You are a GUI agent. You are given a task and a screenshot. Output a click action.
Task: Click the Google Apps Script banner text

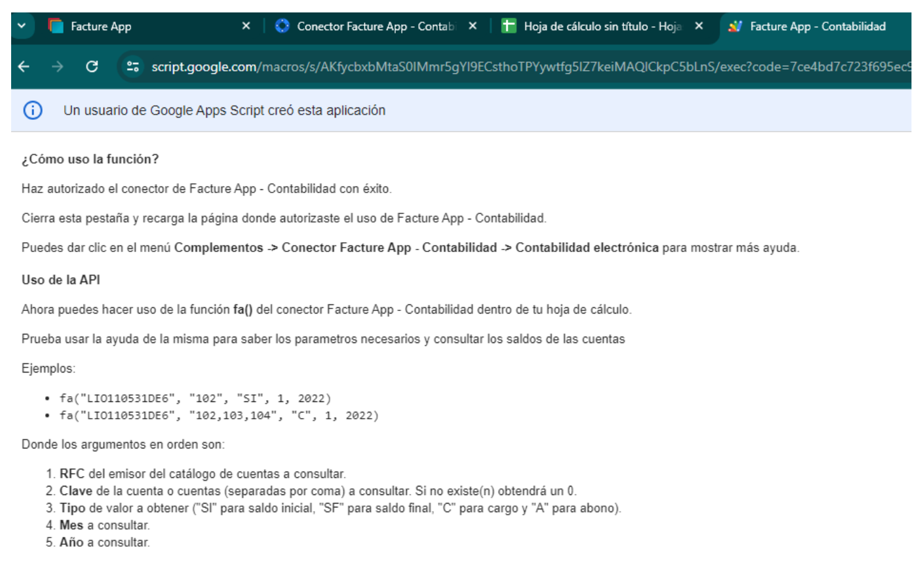click(x=224, y=111)
